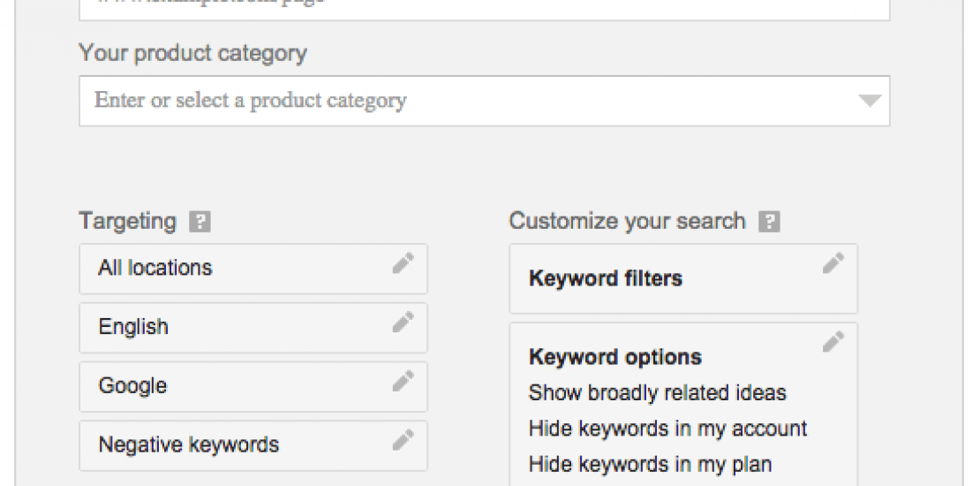Click Hide keywords in my account
980x486 pixels.
pyautogui.click(x=667, y=429)
